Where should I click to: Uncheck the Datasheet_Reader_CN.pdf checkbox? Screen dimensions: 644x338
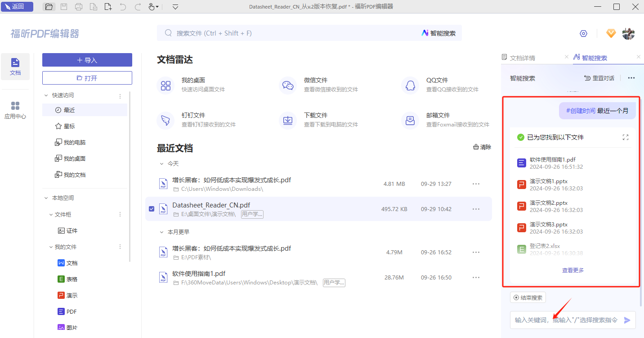[x=152, y=209]
